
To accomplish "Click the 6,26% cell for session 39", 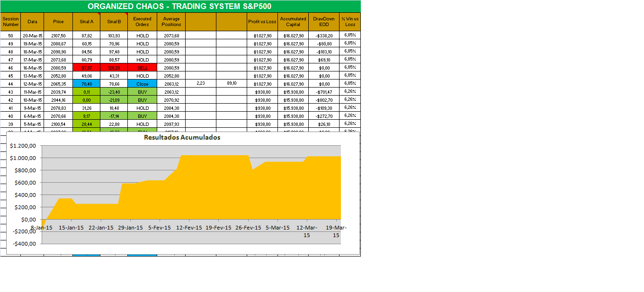I will coord(350,124).
